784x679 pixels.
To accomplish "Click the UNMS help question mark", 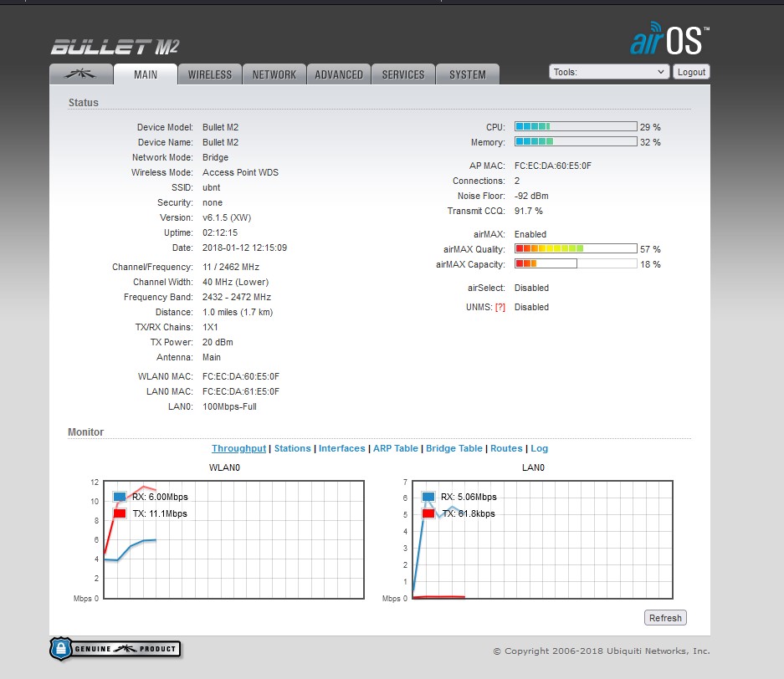I will click(500, 307).
